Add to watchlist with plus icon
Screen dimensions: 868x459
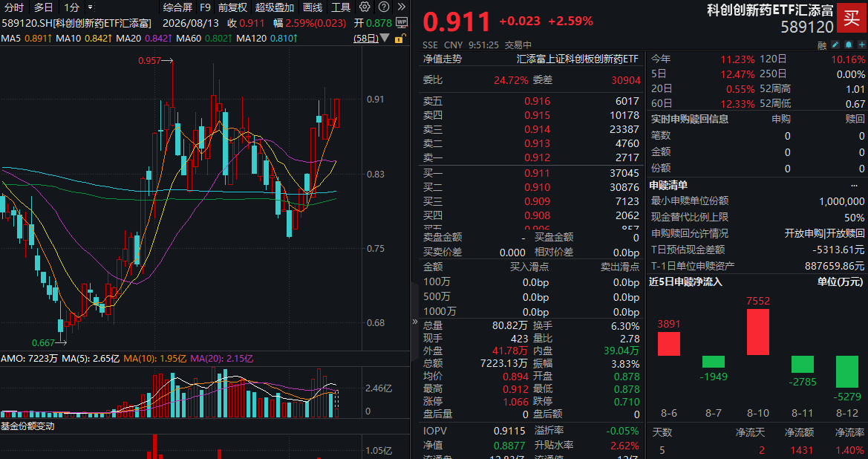click(861, 45)
